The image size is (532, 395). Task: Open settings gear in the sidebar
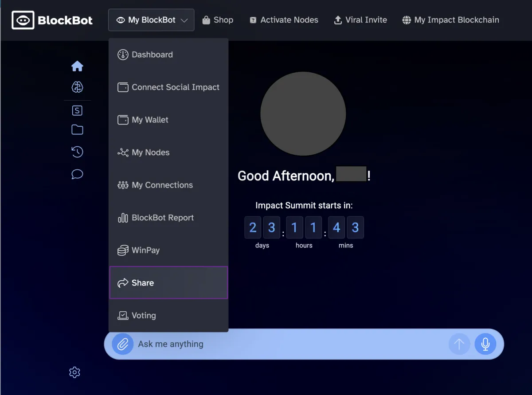coord(74,372)
